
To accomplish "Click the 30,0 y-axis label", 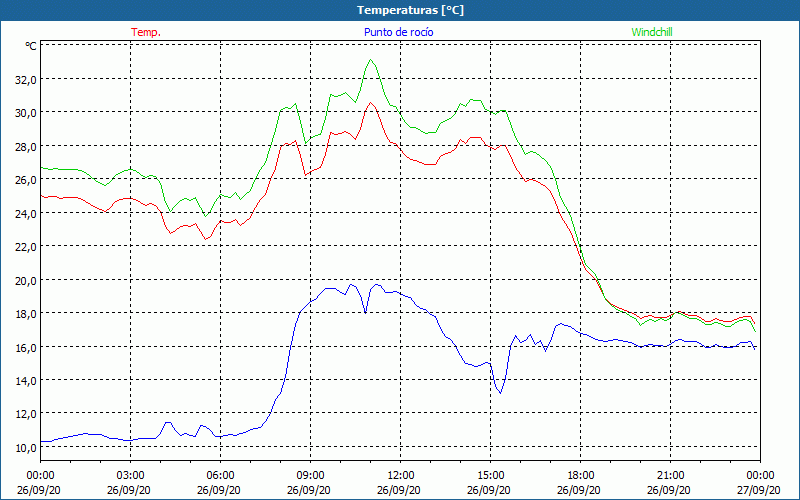I will point(26,113).
